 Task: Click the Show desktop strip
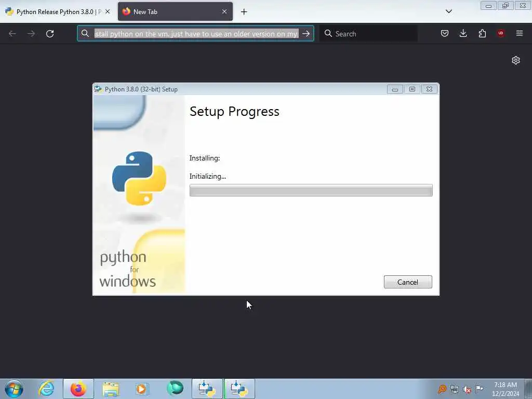click(528, 389)
